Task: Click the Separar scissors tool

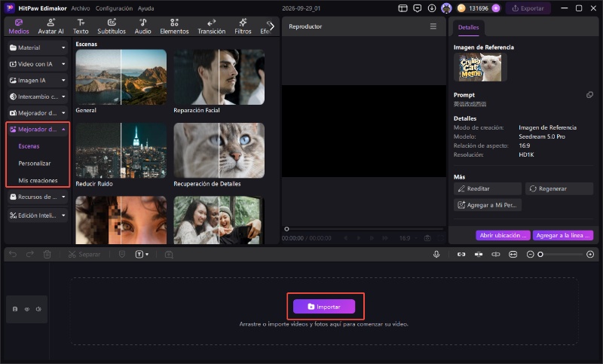Action: (x=84, y=254)
